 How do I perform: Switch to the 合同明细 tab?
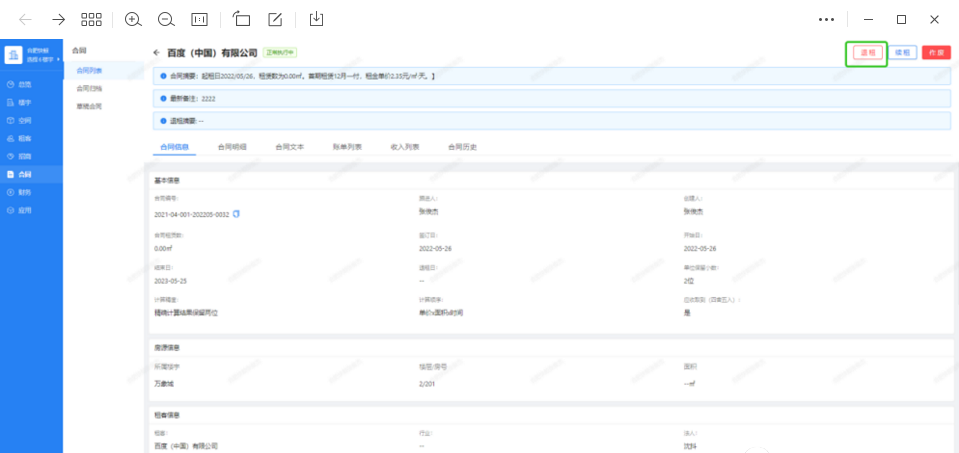click(232, 147)
